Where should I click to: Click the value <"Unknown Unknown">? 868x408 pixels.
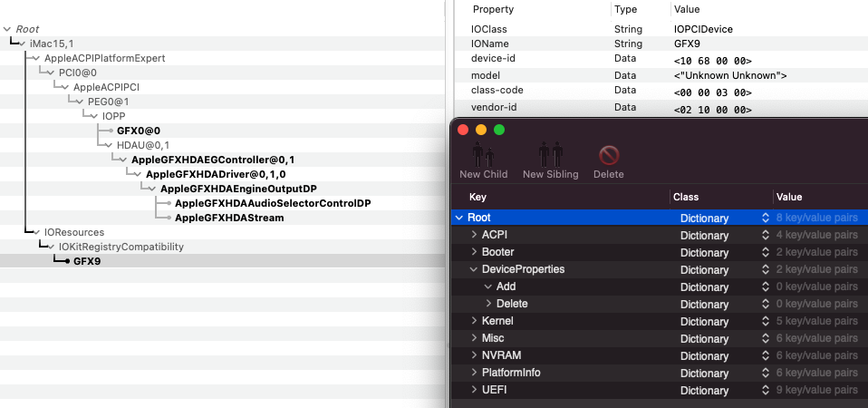pos(730,76)
